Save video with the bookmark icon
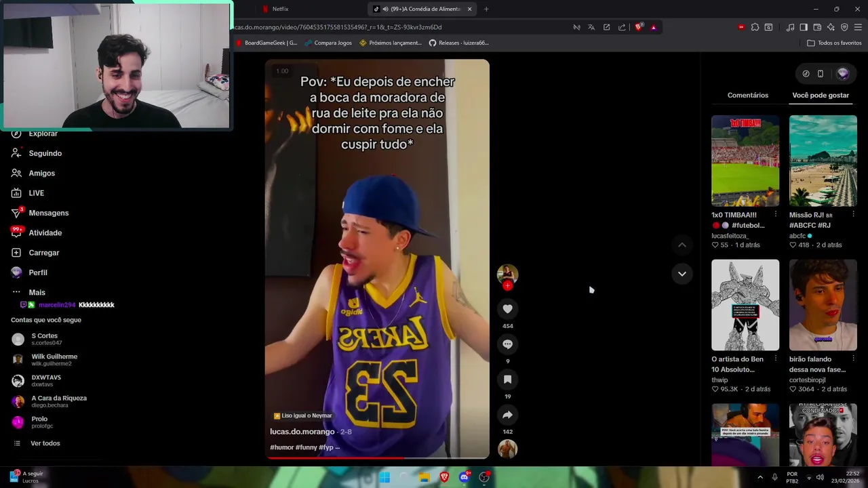The image size is (868, 488). [x=507, y=380]
